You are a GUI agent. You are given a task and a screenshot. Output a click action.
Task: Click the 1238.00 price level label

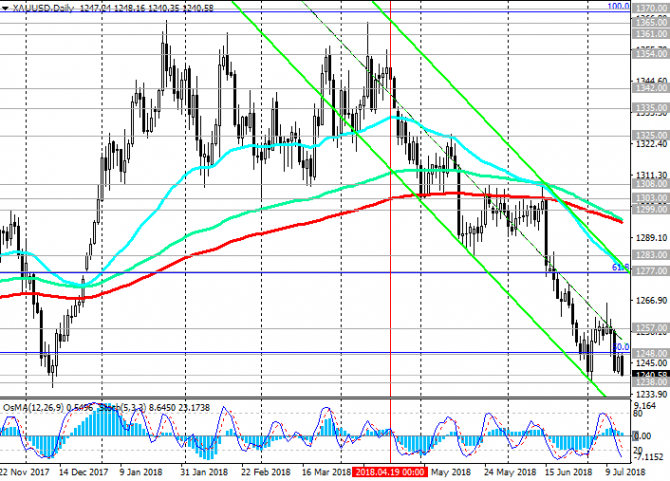pos(650,381)
